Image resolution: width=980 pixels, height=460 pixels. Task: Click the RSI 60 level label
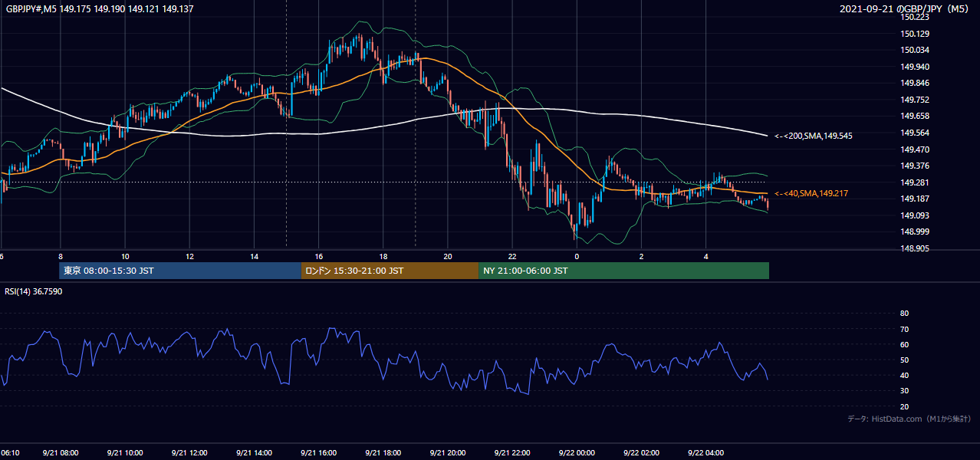click(x=904, y=344)
